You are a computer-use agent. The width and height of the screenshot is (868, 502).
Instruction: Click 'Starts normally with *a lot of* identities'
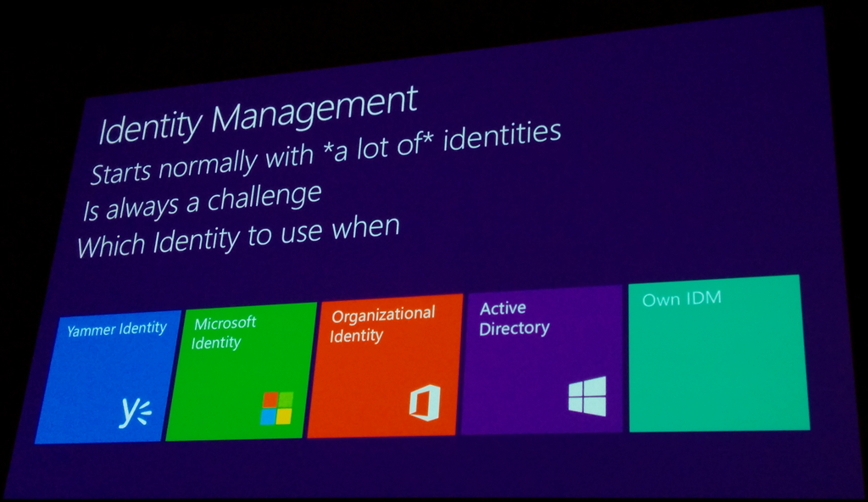(x=325, y=153)
